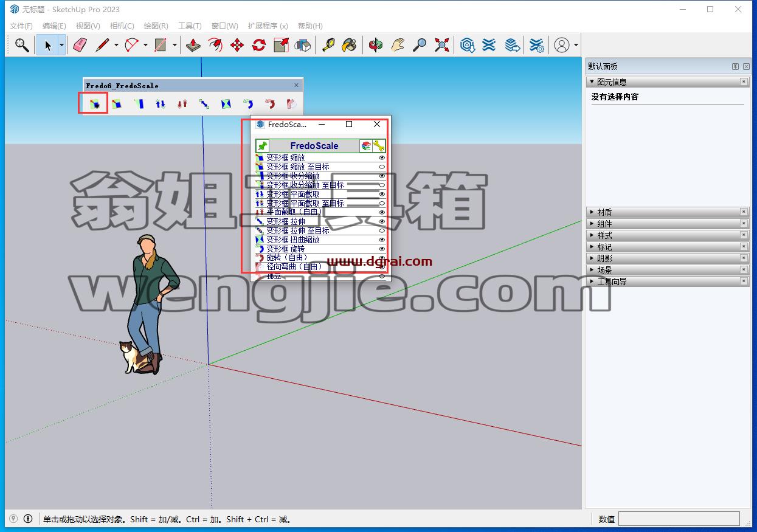Close the 样式 panel with its x
Screen dimensions: 757x532
tap(744, 235)
